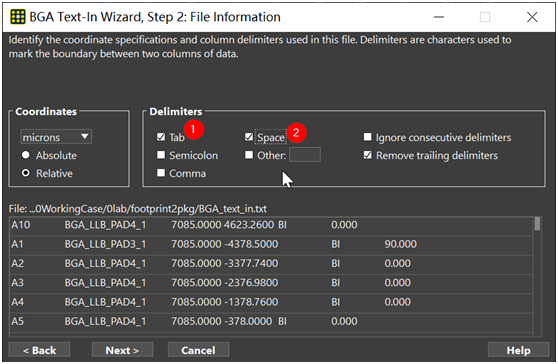Close the wizard window
Screen dimensions: 558x364
tap(532, 17)
